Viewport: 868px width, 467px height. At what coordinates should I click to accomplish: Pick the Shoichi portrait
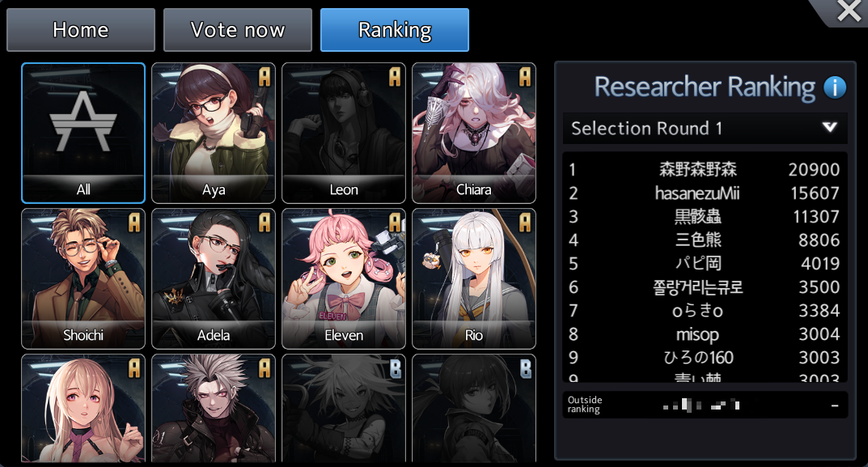point(83,278)
